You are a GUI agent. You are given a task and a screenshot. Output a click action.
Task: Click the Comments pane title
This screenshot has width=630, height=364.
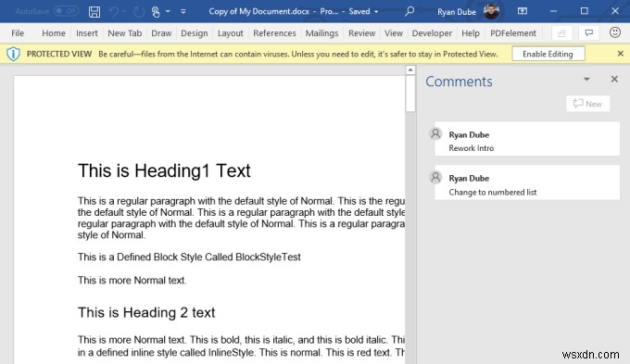459,82
